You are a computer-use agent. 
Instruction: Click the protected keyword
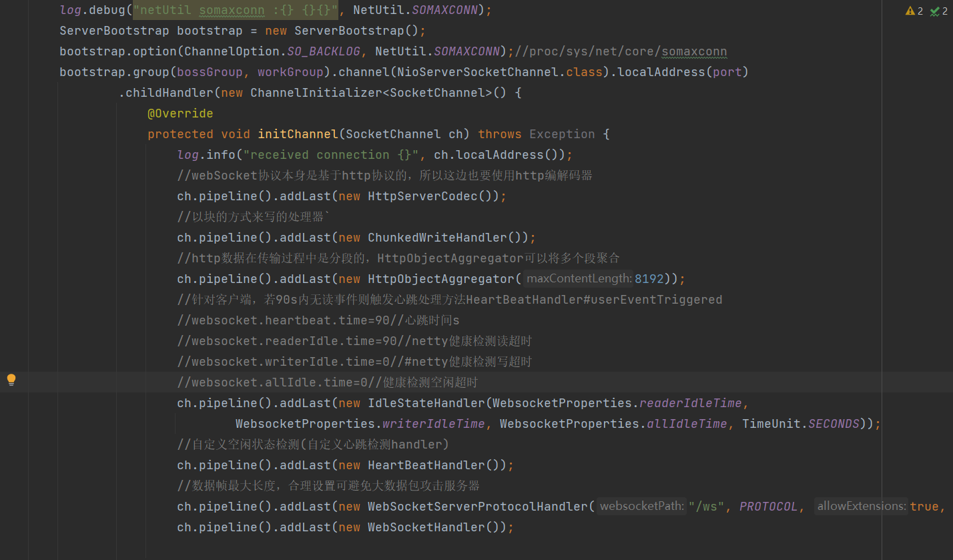180,134
